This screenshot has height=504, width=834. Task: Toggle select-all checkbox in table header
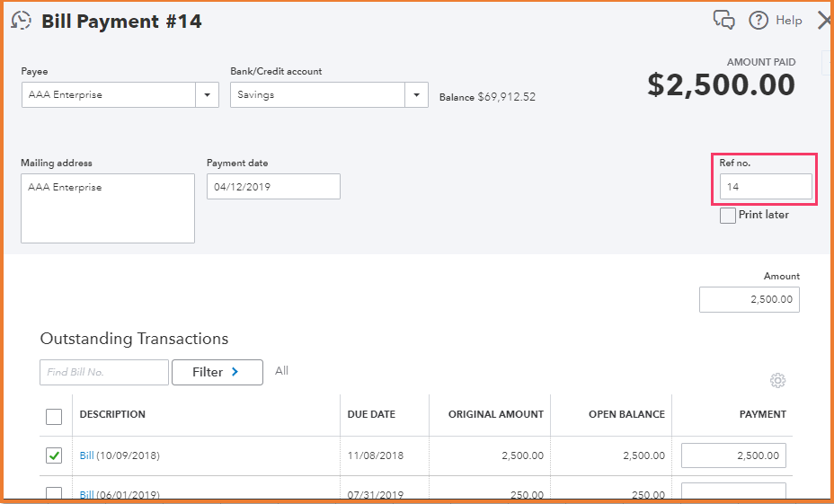coord(54,416)
